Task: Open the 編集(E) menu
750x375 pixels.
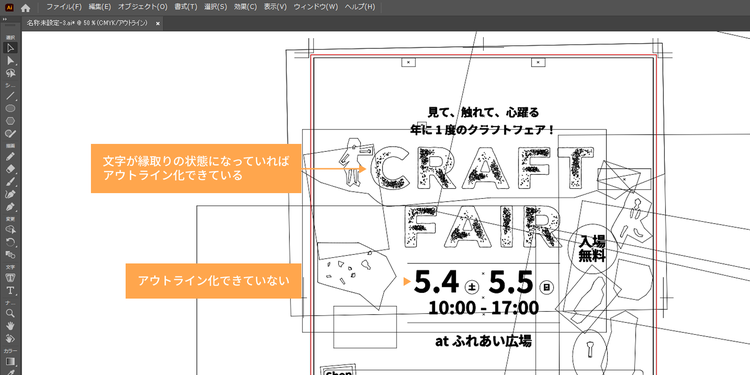Action: tap(99, 7)
